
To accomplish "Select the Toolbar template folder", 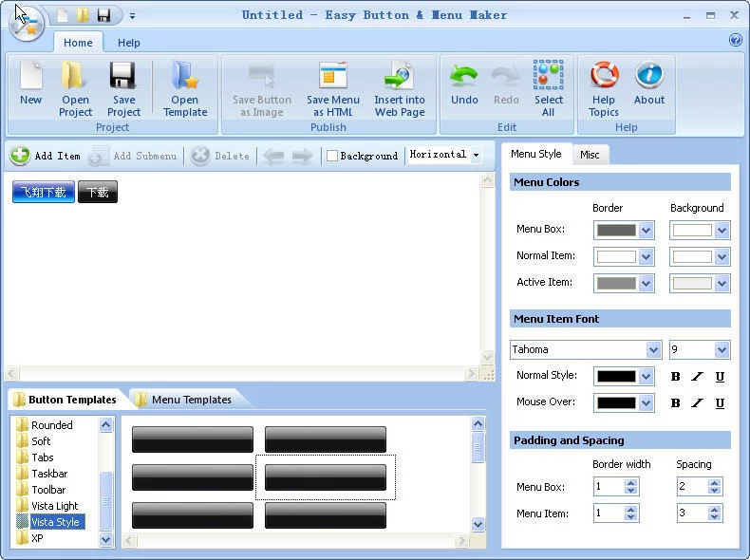I will coord(48,490).
